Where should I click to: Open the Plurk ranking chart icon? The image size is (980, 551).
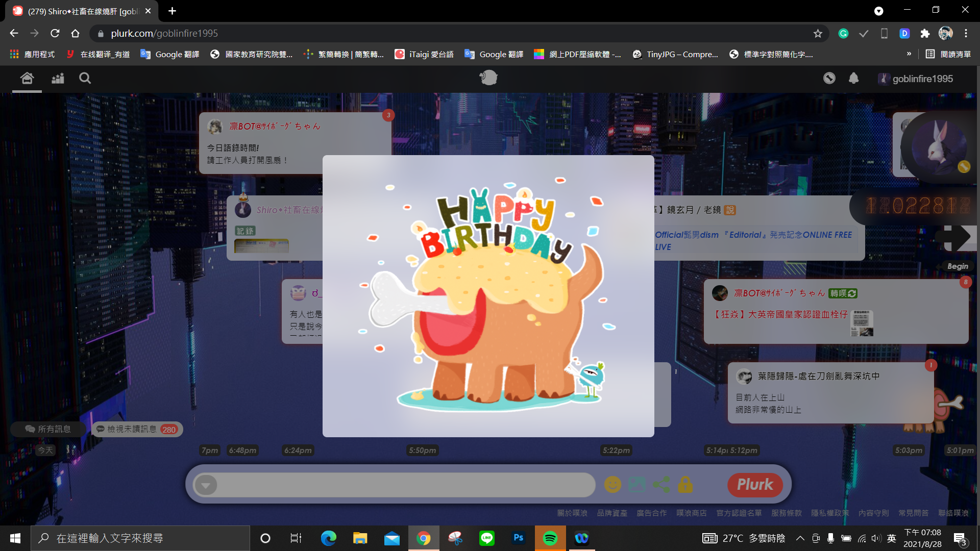click(x=58, y=78)
